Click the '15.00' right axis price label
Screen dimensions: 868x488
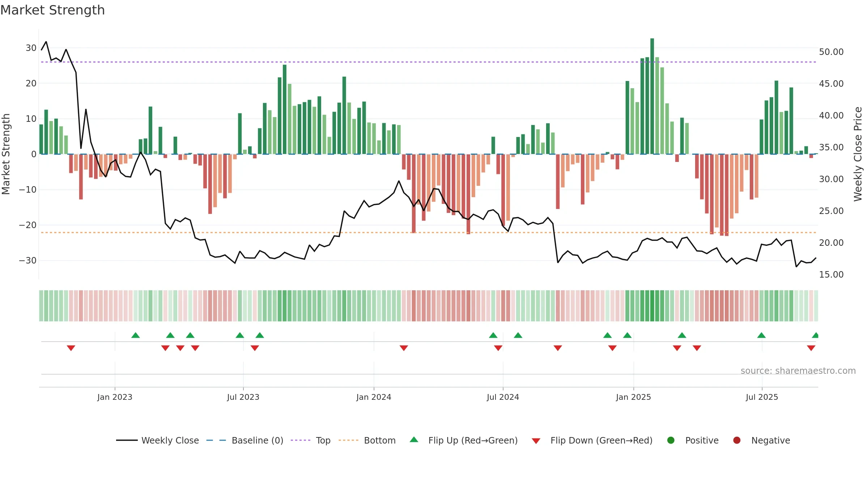click(831, 274)
